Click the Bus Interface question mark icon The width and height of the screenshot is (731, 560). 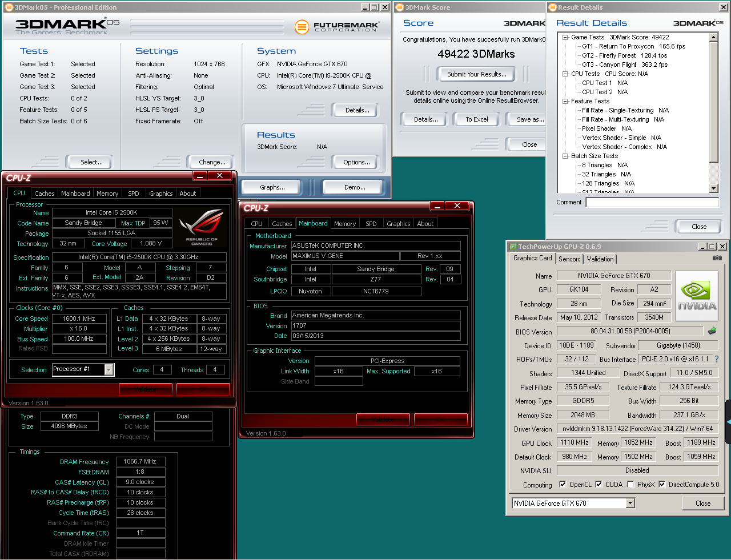click(x=717, y=359)
